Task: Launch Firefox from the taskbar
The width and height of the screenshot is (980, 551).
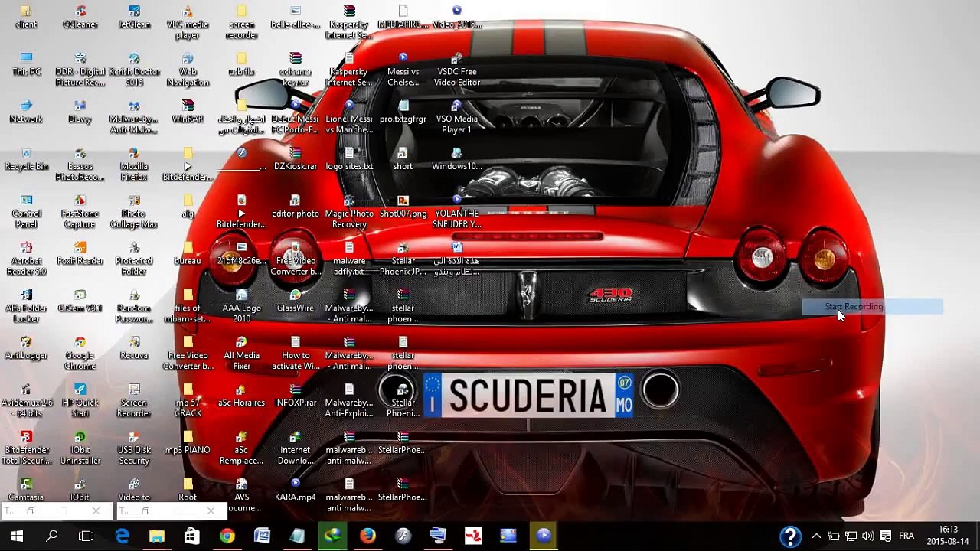Action: [367, 536]
